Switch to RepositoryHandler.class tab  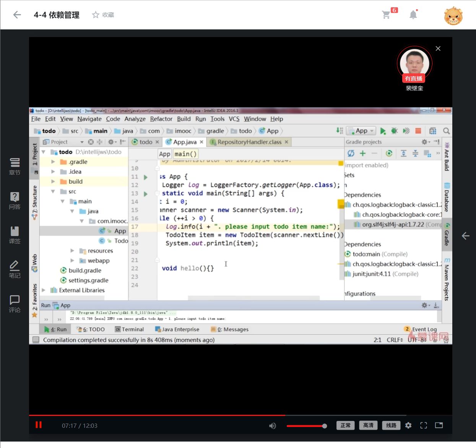point(249,142)
